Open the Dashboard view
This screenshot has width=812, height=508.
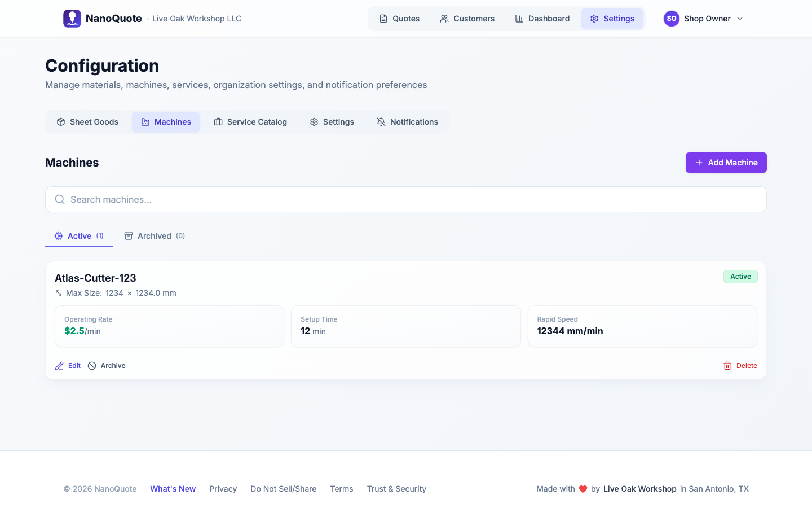pyautogui.click(x=542, y=19)
